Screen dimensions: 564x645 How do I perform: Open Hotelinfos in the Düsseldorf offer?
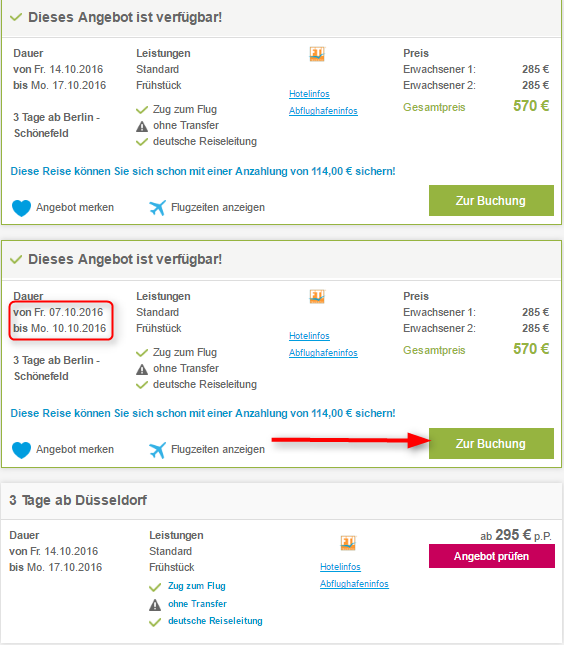click(x=340, y=567)
